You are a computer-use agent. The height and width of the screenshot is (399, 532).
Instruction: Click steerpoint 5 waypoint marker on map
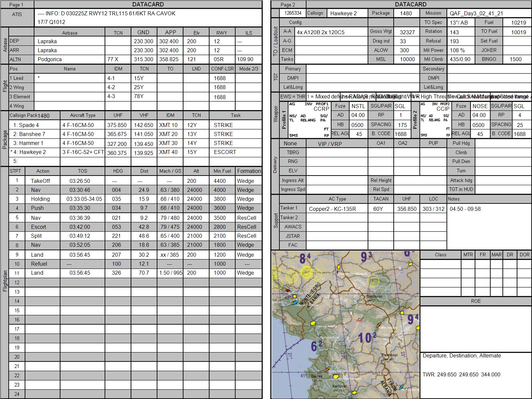pyautogui.click(x=355, y=303)
